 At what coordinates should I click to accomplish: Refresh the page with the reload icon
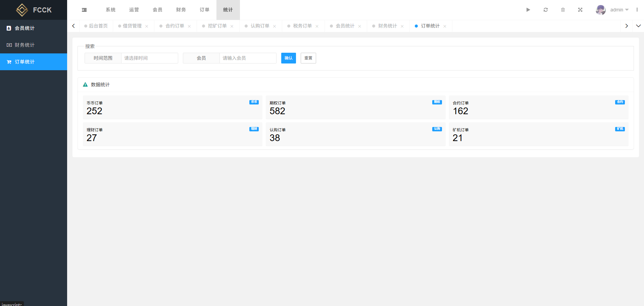coord(546,10)
